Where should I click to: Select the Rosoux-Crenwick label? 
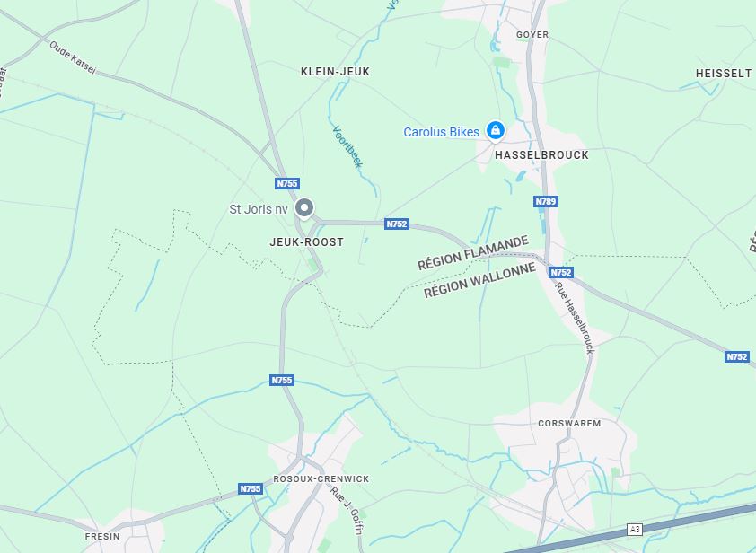tap(321, 478)
